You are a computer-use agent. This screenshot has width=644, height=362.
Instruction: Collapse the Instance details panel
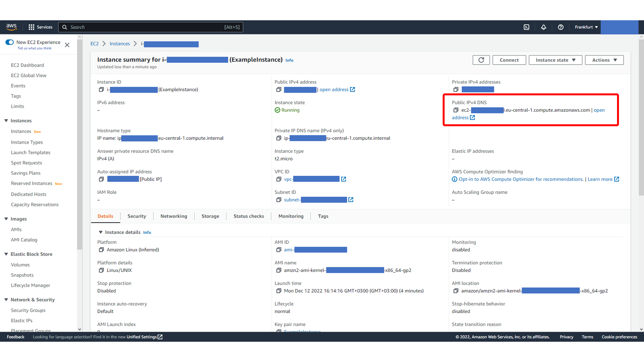100,232
